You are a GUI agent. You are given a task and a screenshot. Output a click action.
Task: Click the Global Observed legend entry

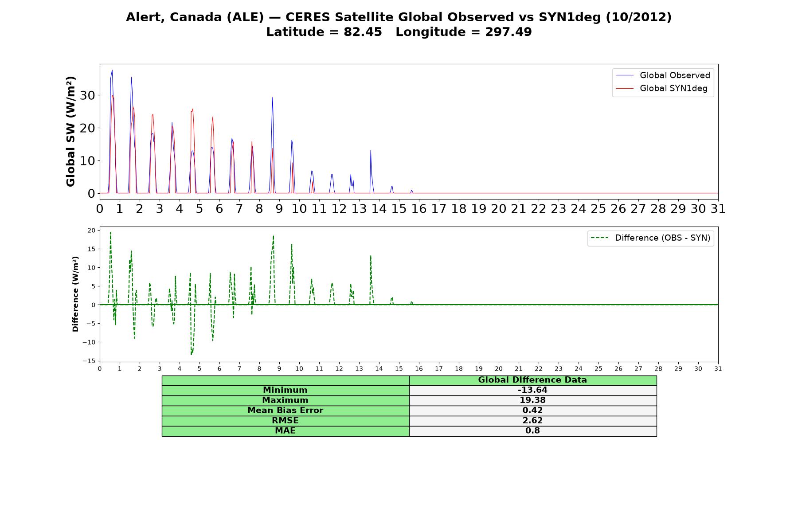click(663, 75)
